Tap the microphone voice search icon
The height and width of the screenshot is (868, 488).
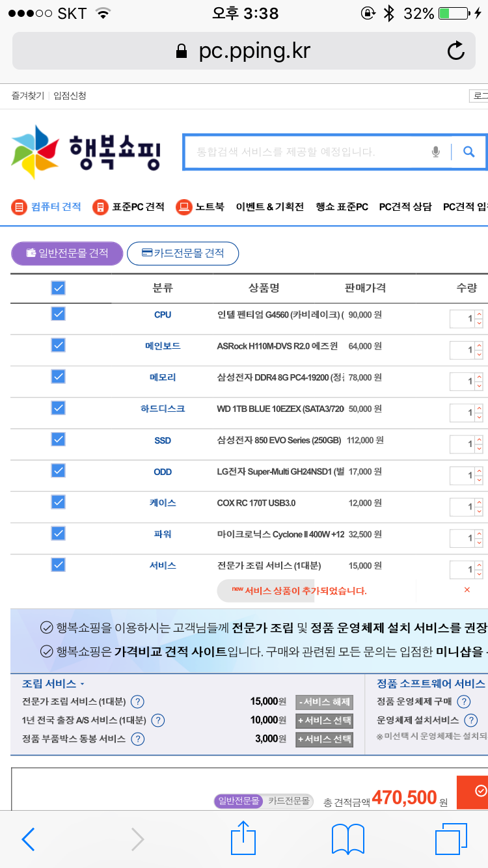(436, 152)
